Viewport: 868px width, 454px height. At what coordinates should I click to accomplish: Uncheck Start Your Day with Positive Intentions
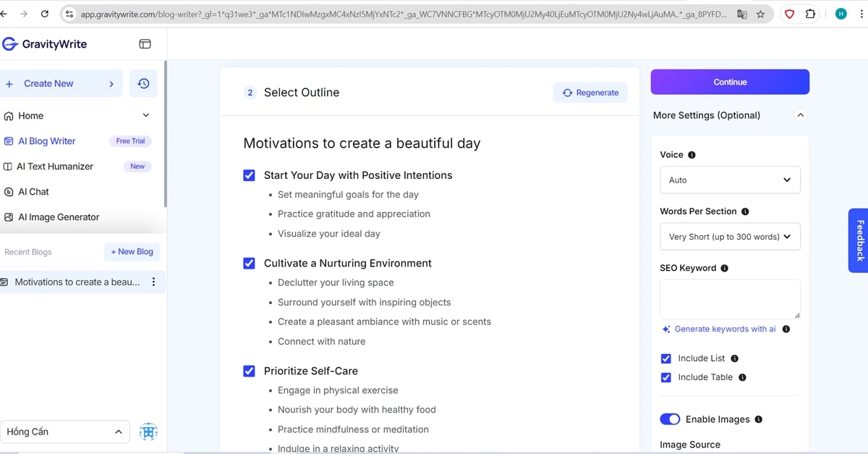[x=250, y=175]
